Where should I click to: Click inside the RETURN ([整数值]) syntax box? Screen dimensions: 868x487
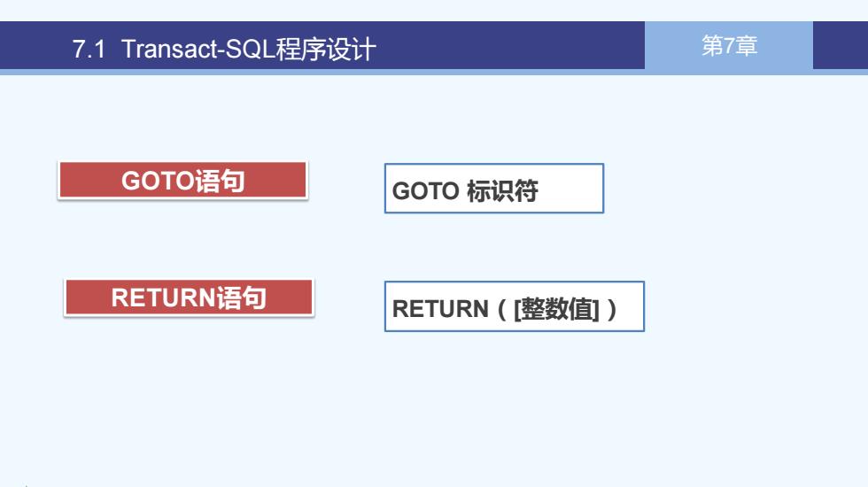[515, 306]
